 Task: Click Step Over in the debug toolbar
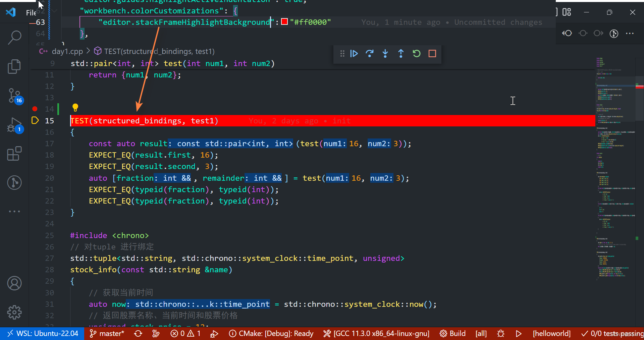tap(370, 54)
